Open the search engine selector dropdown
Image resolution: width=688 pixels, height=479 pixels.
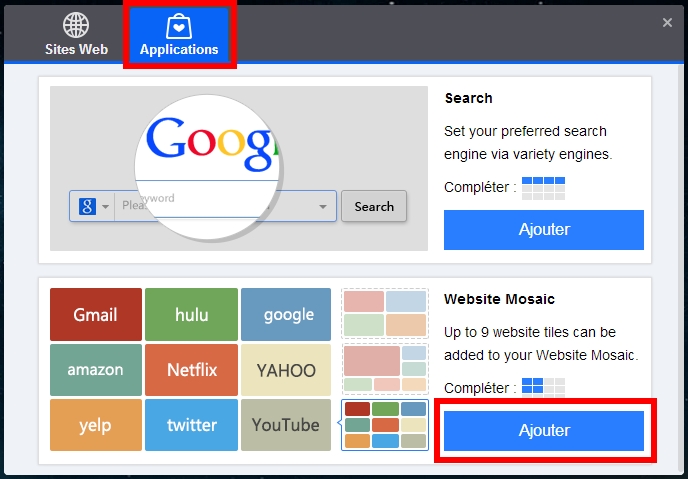[105, 206]
